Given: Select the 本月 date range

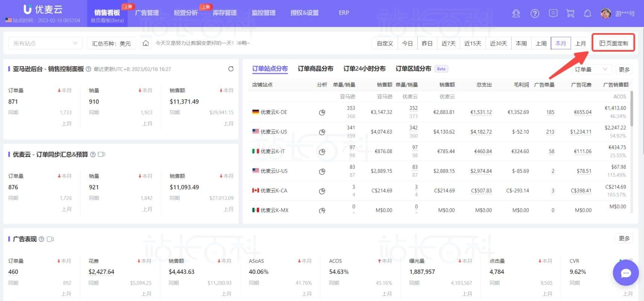Looking at the screenshot, I should point(561,43).
